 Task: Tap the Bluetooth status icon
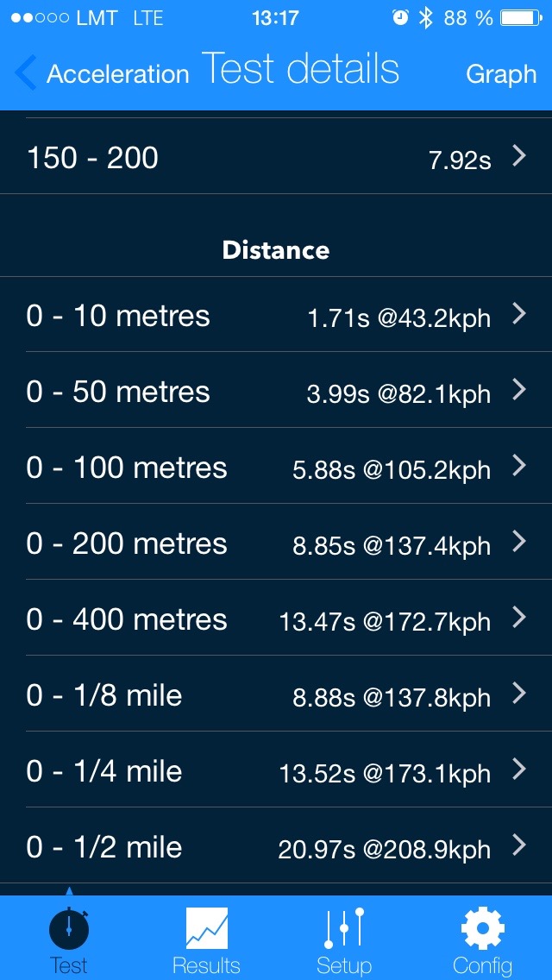pyautogui.click(x=425, y=18)
